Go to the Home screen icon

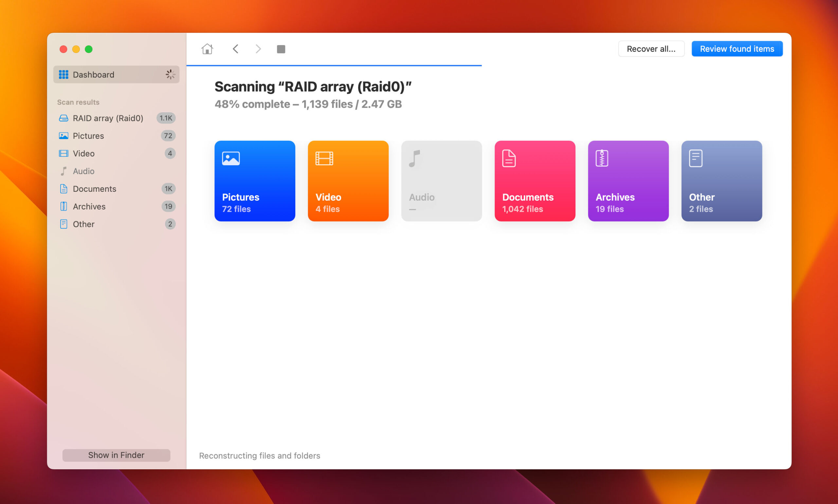pos(207,49)
